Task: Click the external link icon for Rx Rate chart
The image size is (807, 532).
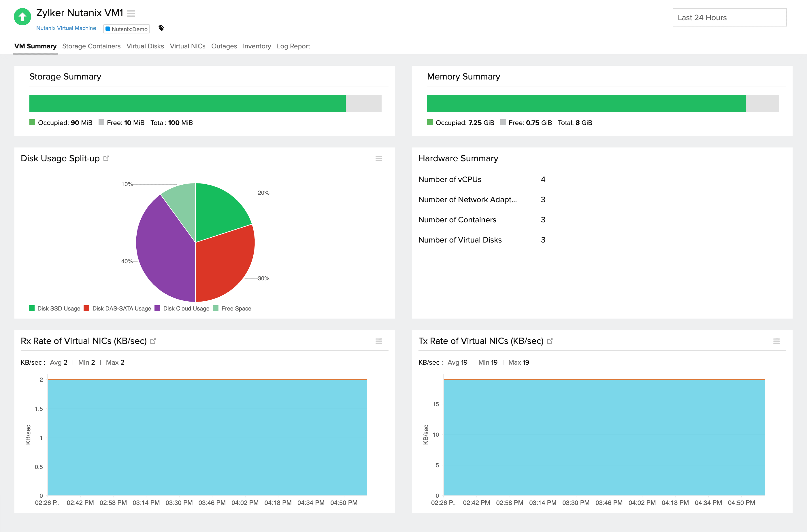Action: (153, 341)
